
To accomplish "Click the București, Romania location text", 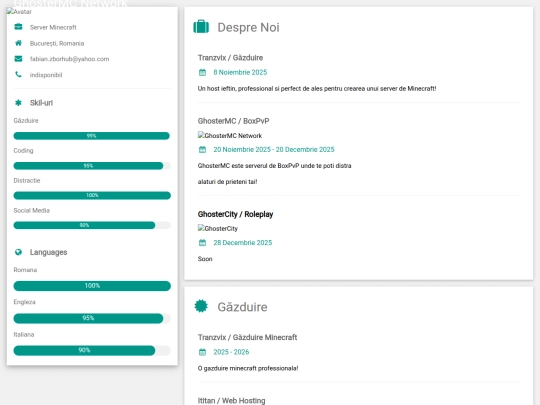I will point(57,43).
